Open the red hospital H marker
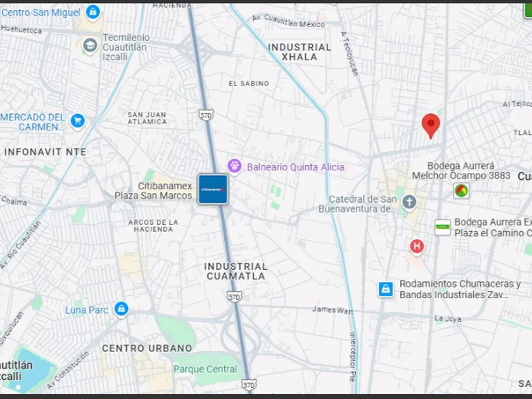This screenshot has height=399, width=532. pos(417,246)
